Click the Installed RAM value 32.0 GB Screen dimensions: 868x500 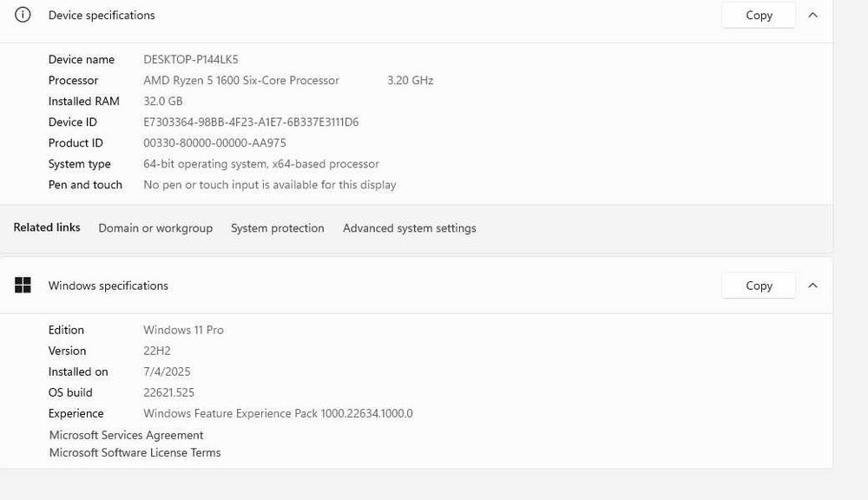(163, 102)
